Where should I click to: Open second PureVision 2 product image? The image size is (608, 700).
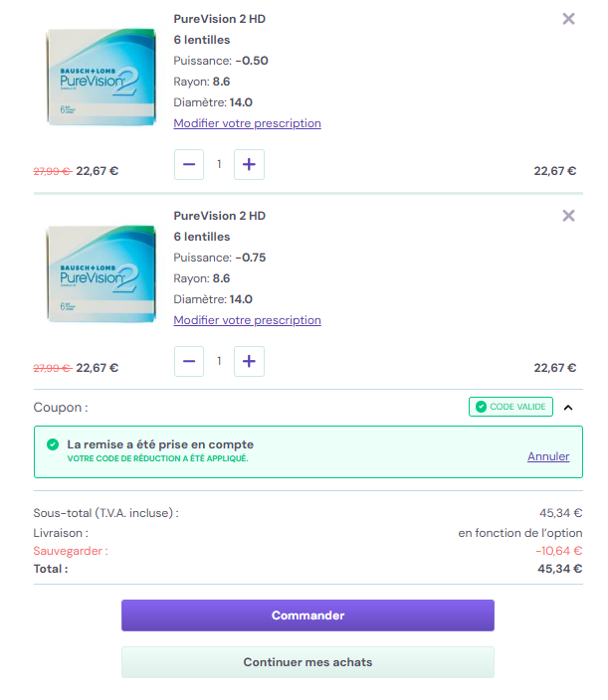(x=101, y=273)
